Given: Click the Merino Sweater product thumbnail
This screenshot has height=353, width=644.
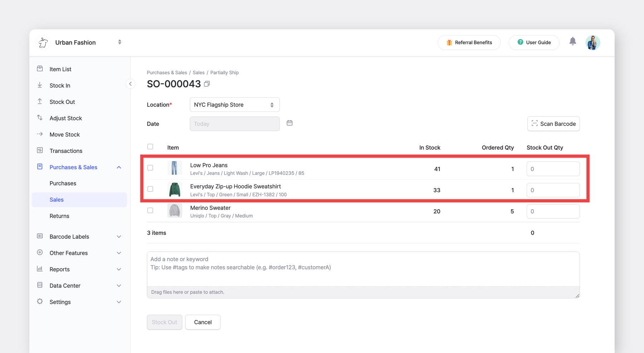Looking at the screenshot, I should (x=175, y=210).
